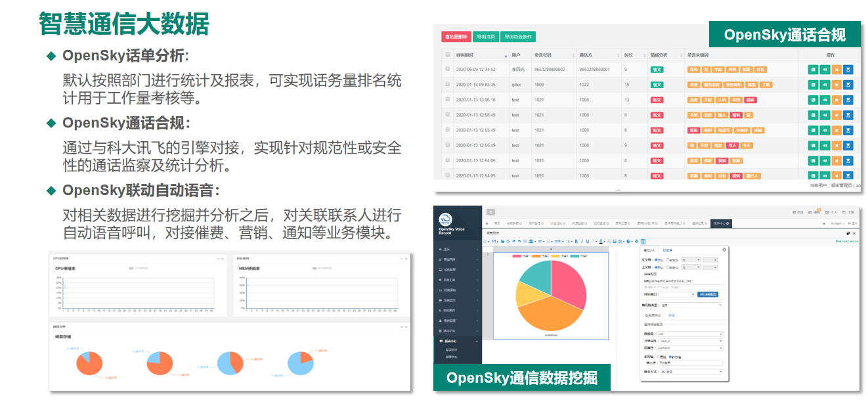Screen dimensions: 868x400
Task: Select column A header in report sheet
Action: tap(551, 249)
